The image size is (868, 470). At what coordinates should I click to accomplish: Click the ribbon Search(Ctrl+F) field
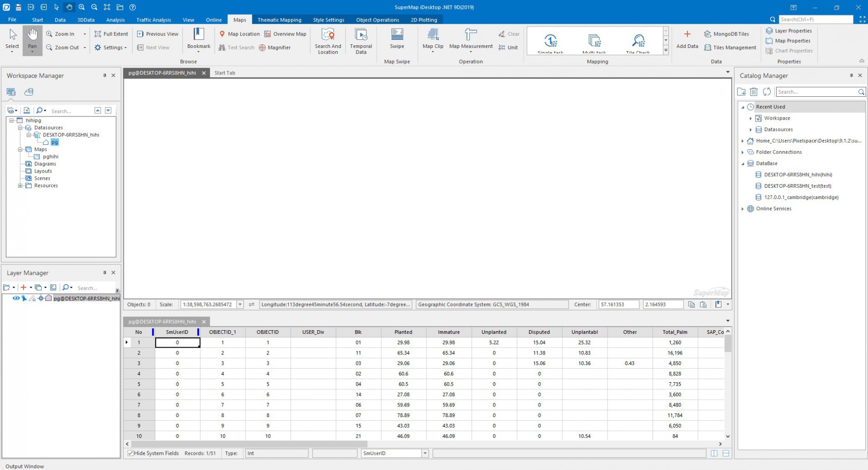[816, 19]
